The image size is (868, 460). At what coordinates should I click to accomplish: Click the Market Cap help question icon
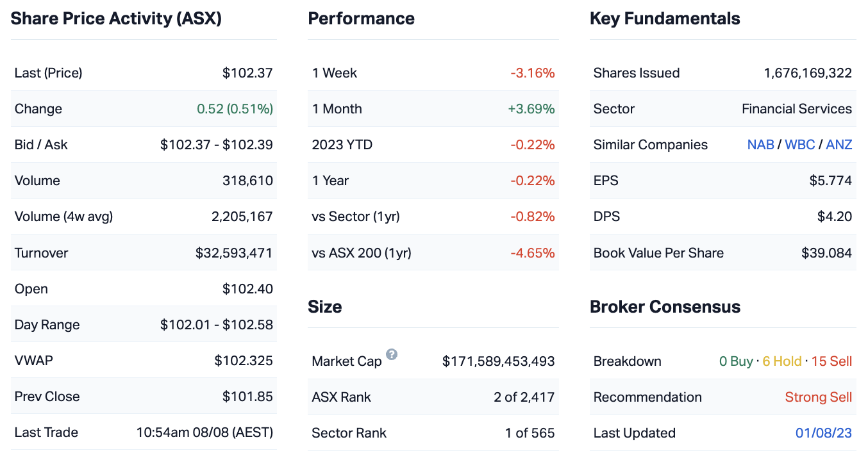(392, 354)
